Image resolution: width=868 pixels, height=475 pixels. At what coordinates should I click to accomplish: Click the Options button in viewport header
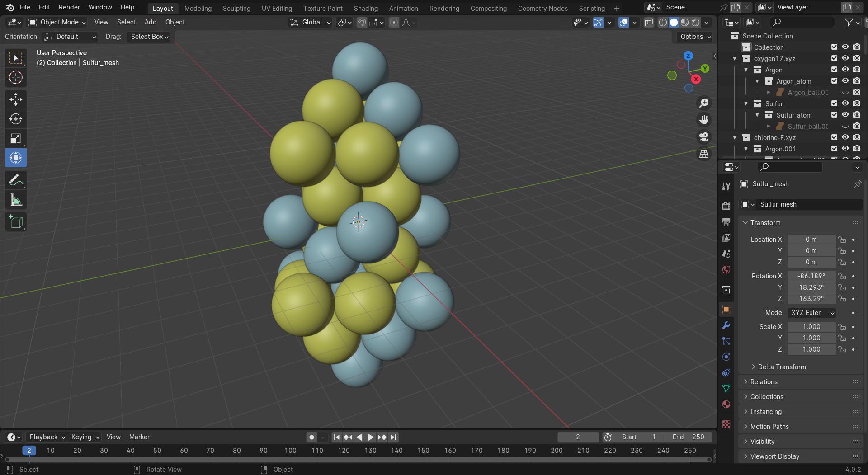pyautogui.click(x=695, y=37)
